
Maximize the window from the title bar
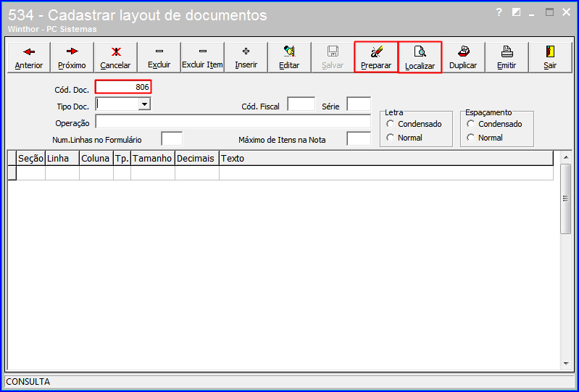[x=550, y=12]
